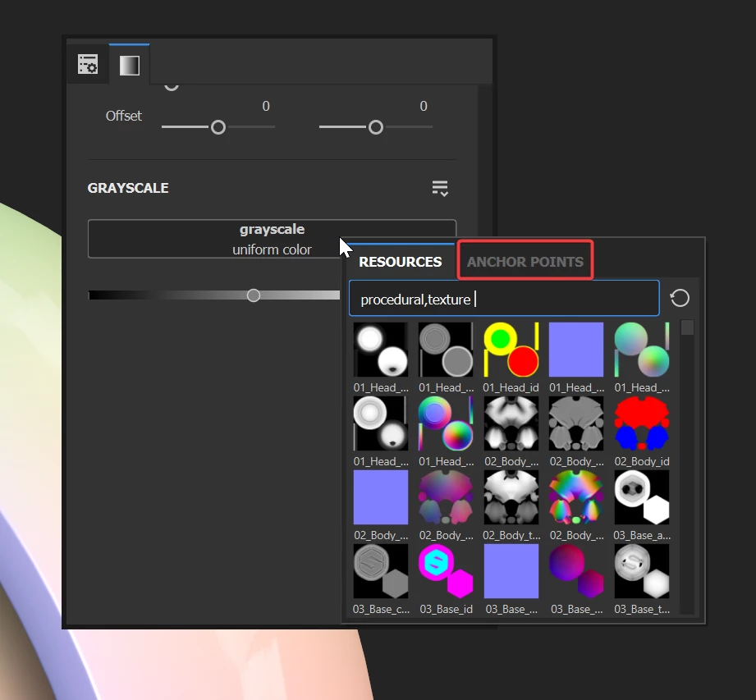Click the grayscale uniform color button

(x=272, y=239)
